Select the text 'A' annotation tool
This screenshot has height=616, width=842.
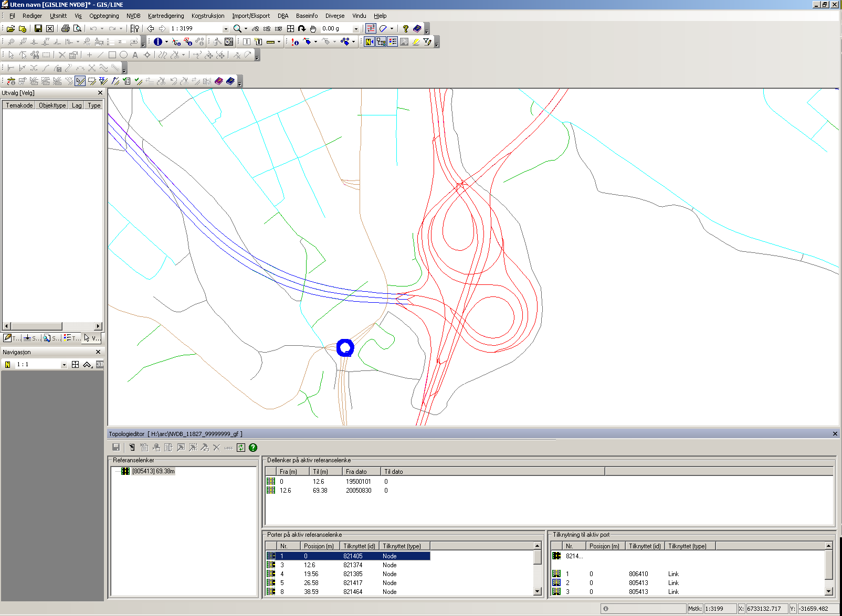(135, 55)
